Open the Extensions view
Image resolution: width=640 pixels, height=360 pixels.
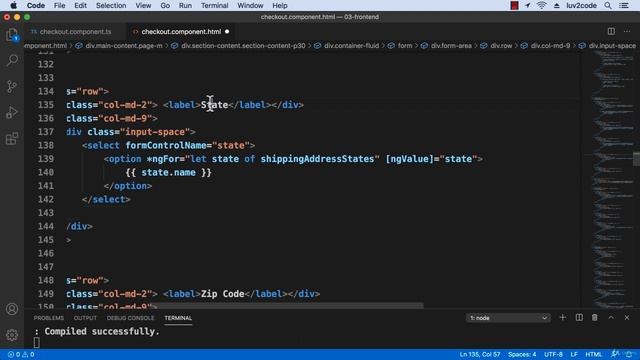(x=12, y=138)
